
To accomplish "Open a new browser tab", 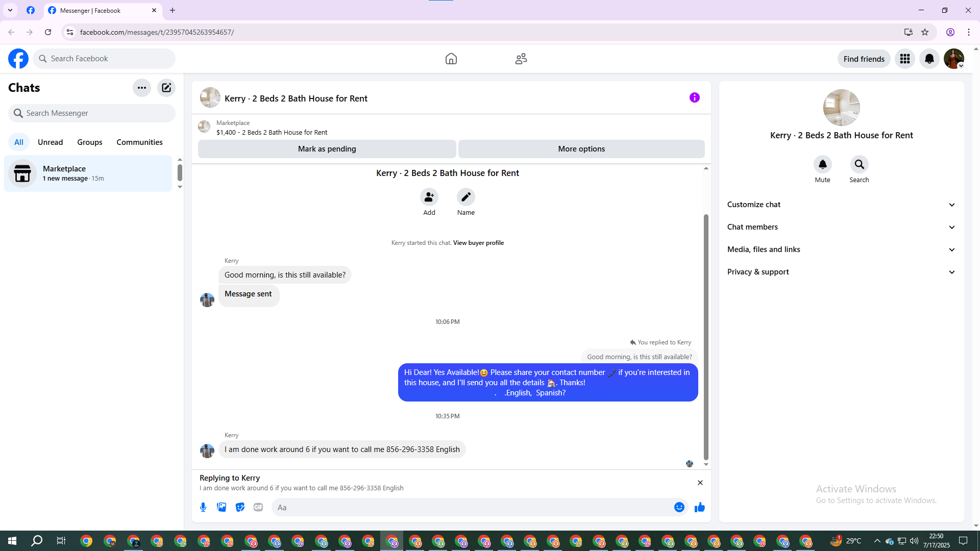I will pos(173,10).
